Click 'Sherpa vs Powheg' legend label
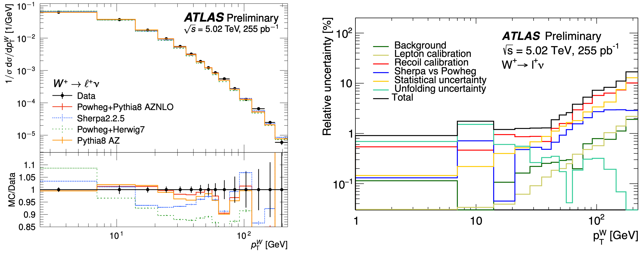 pyautogui.click(x=435, y=71)
